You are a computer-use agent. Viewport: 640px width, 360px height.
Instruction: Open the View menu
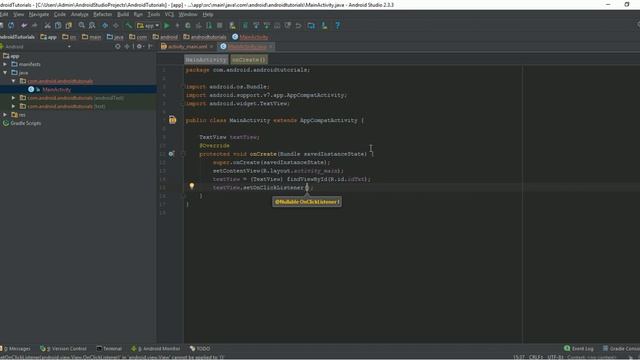coord(18,14)
